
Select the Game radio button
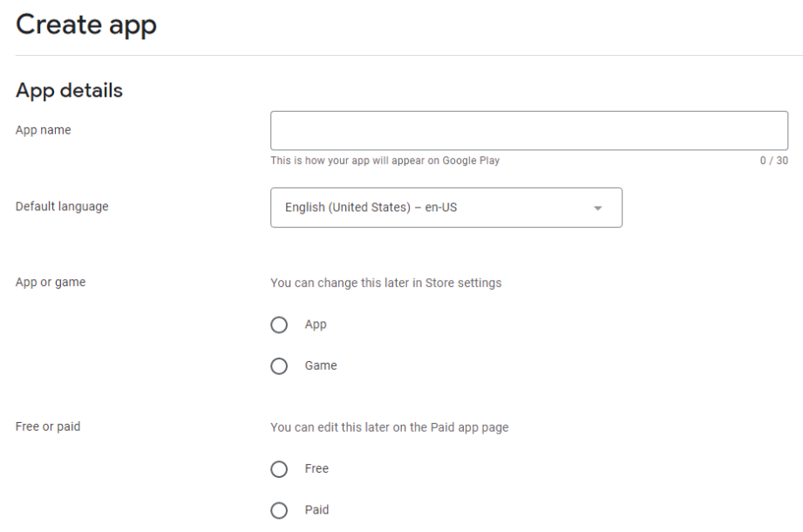click(279, 366)
